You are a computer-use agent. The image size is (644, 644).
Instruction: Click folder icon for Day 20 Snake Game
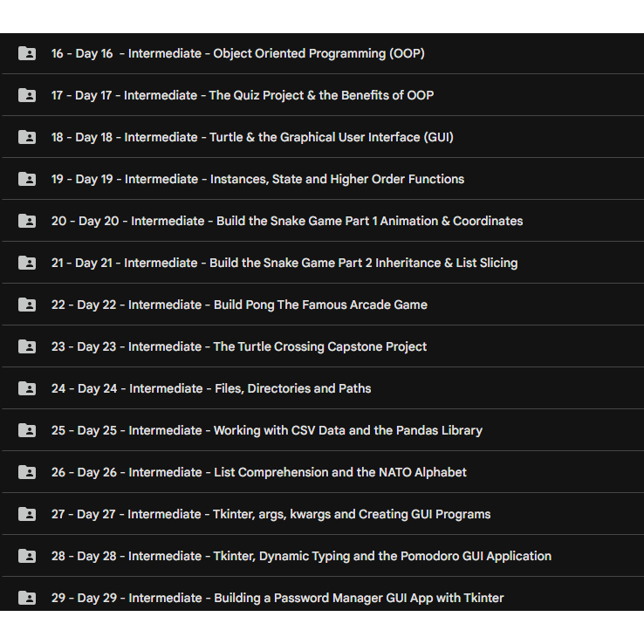click(27, 221)
